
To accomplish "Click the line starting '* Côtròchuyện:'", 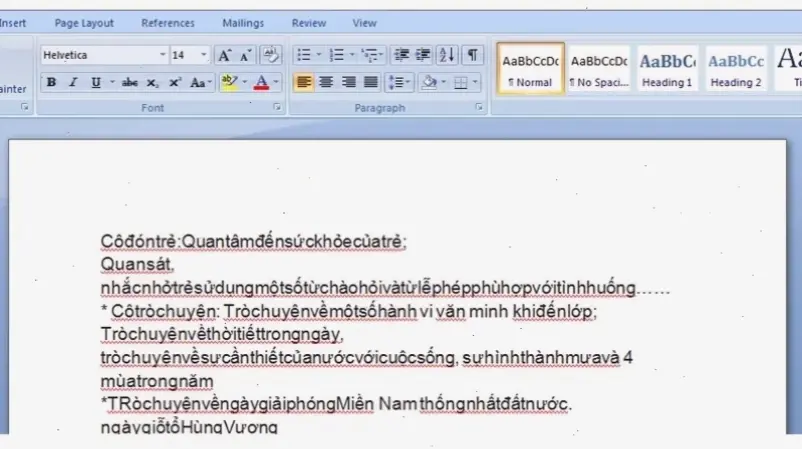I will pos(349,311).
